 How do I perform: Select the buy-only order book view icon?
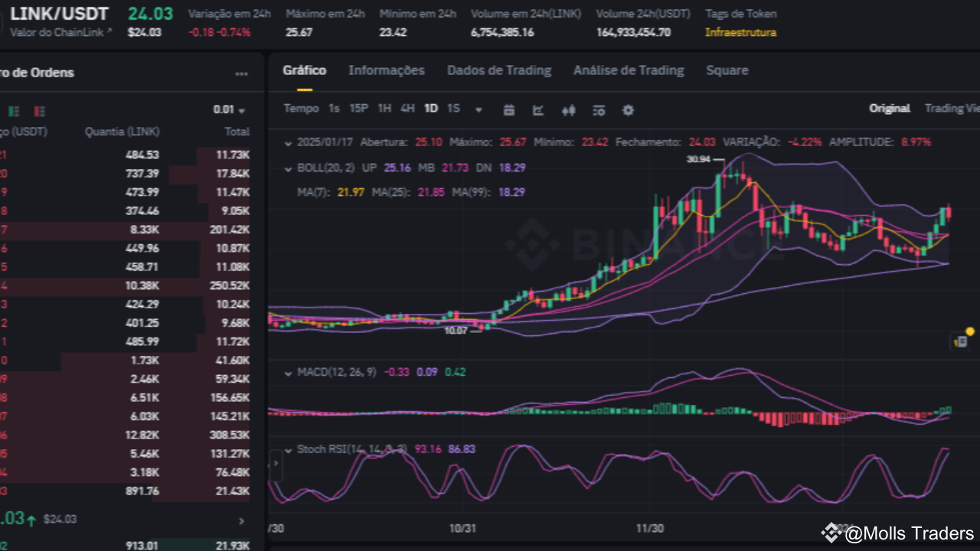14,111
